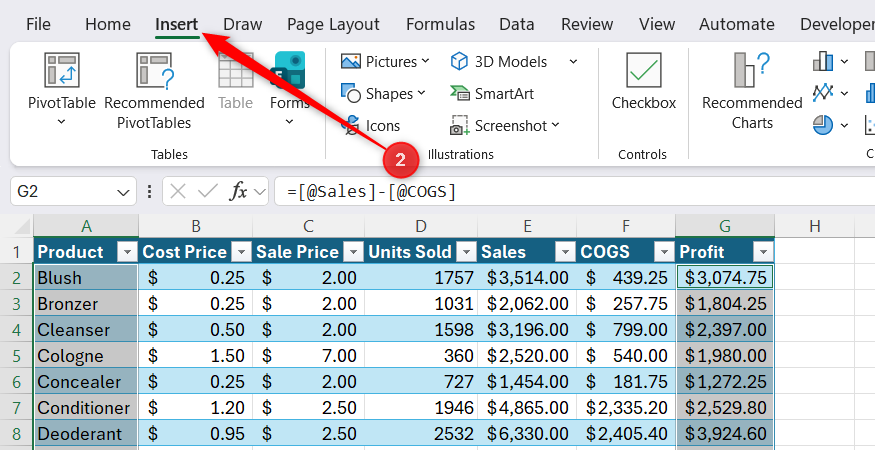Viewport: 875px width, 450px height.
Task: Click the Select All corner triangle
Action: click(22, 226)
